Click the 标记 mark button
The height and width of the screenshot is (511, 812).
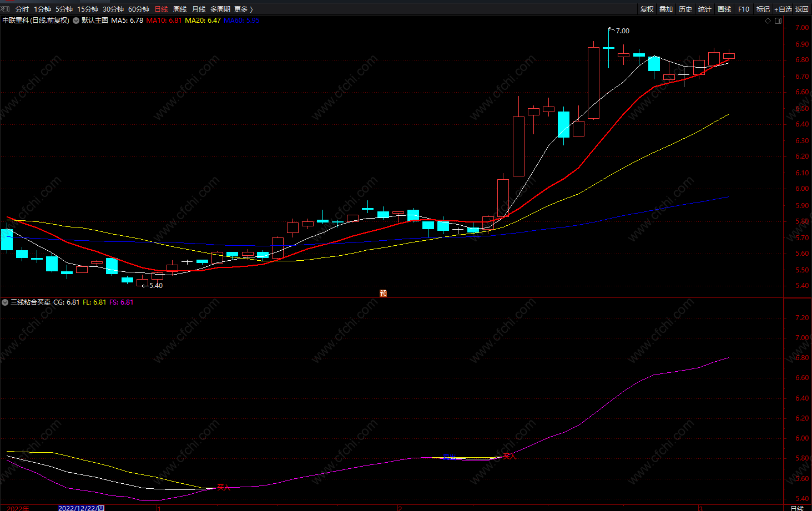pyautogui.click(x=763, y=9)
